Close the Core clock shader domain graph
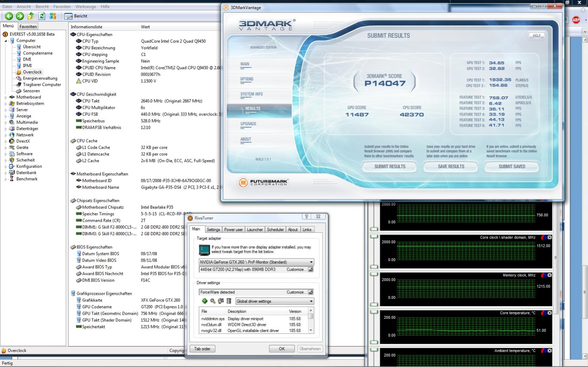Viewport: 588px width, 367px height. click(x=549, y=238)
